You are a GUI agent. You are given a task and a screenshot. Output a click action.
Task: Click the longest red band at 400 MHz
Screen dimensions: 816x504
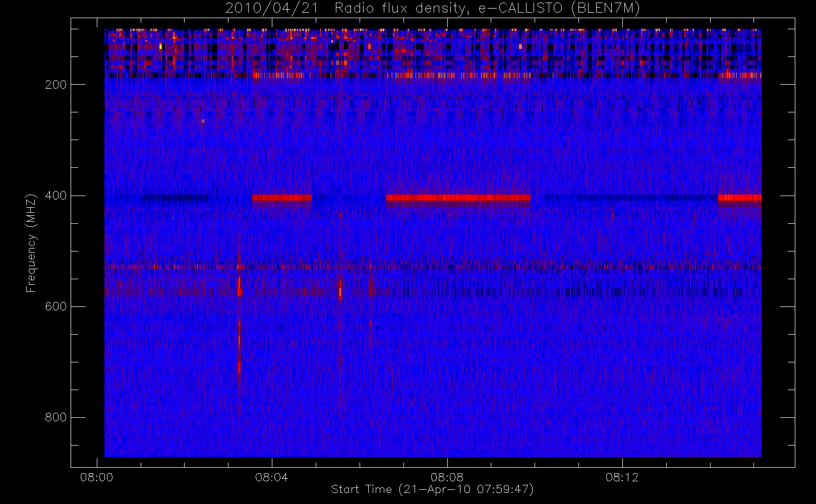coord(458,198)
